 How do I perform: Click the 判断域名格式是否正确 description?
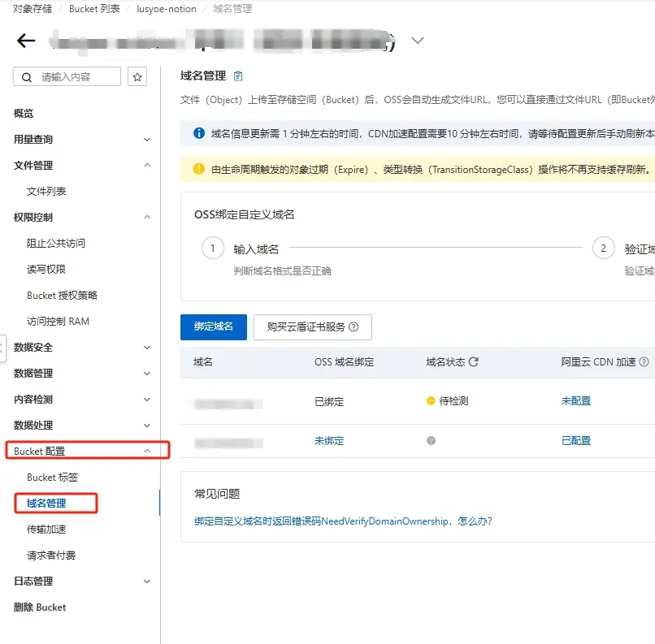tap(282, 271)
